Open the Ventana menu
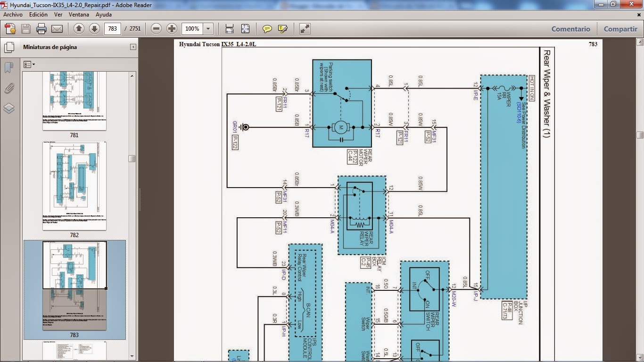 (79, 15)
